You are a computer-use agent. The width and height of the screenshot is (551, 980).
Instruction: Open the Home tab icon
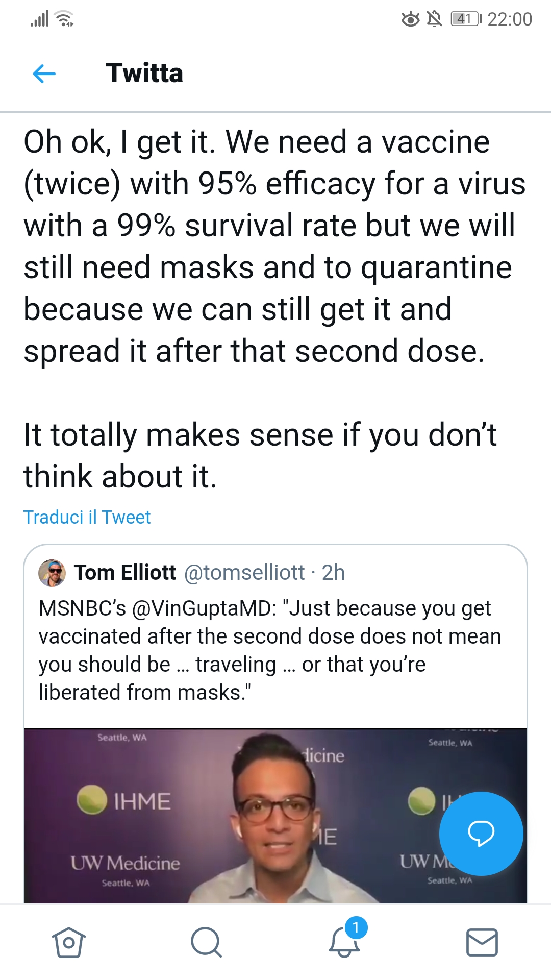(68, 942)
